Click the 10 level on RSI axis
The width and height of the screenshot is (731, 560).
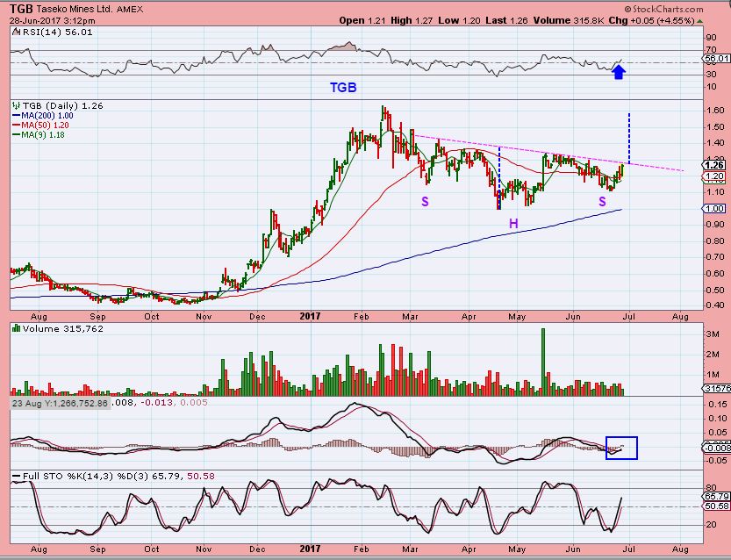pyautogui.click(x=712, y=87)
